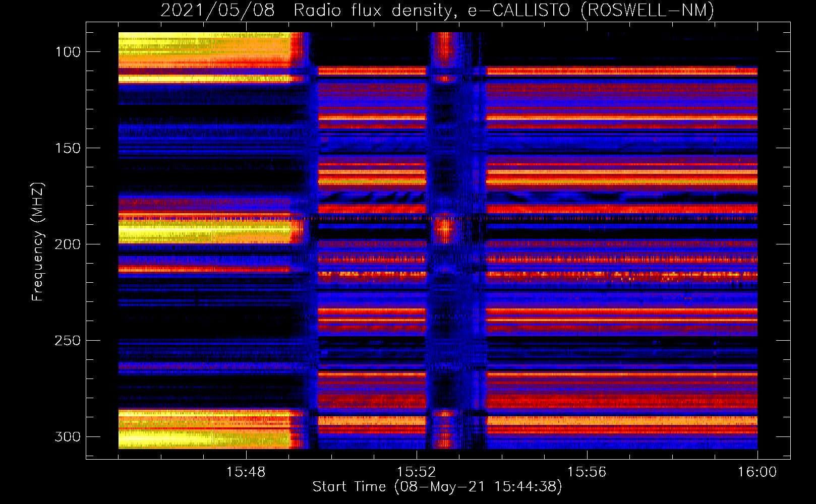816x504 pixels.
Task: Click the 15:56 time tick label
Action: [x=587, y=472]
